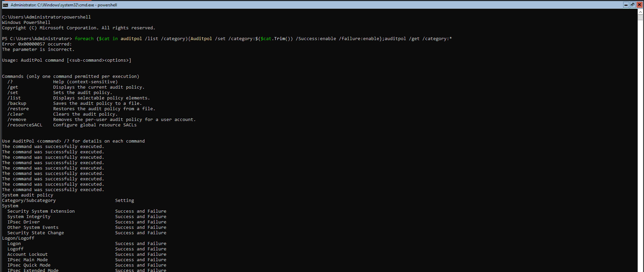Click "Saves the audit policy to a file."
644x272 pixels.
click(97, 103)
